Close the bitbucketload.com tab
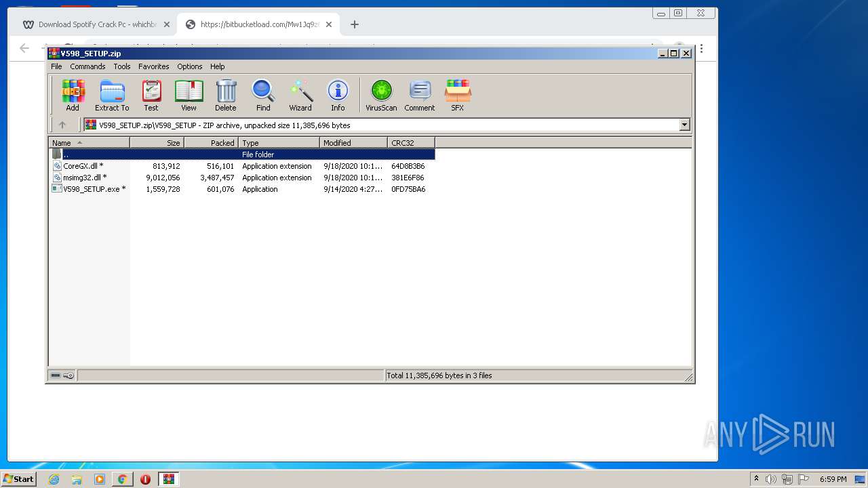868x488 pixels. tap(329, 24)
